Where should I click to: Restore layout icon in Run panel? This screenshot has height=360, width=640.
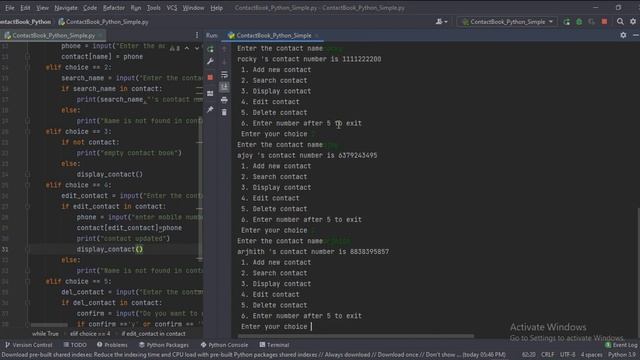pyautogui.click(x=210, y=93)
